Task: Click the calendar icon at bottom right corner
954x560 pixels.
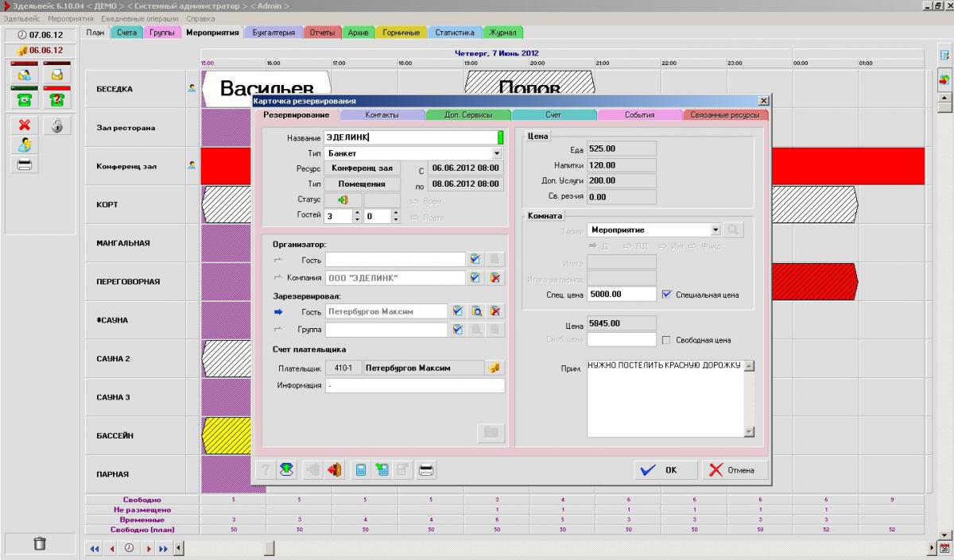Action: point(944,548)
